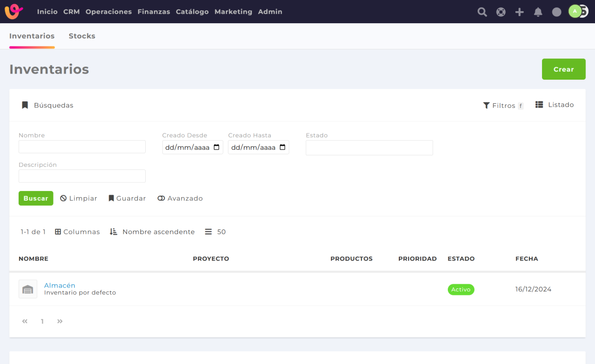Viewport: 595px width, 364px height.
Task: Switch view using the Listado selector
Action: pos(555,105)
